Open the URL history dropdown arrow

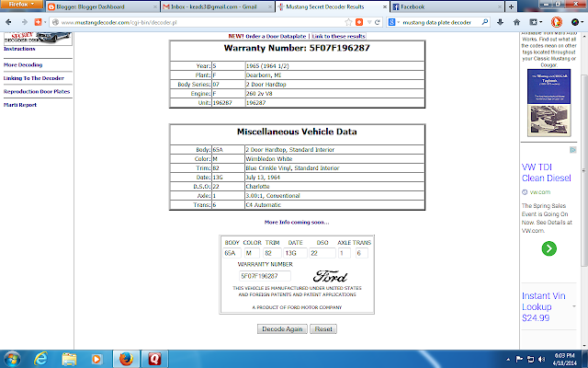click(369, 22)
